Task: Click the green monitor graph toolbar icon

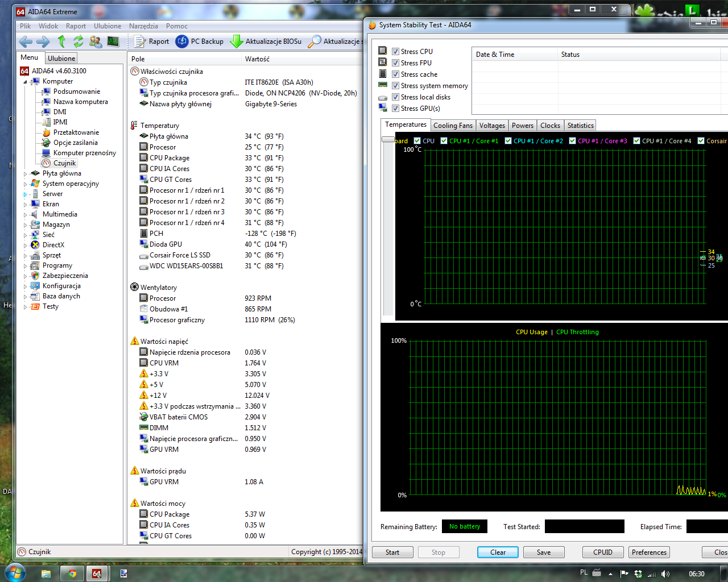Action: [113, 41]
